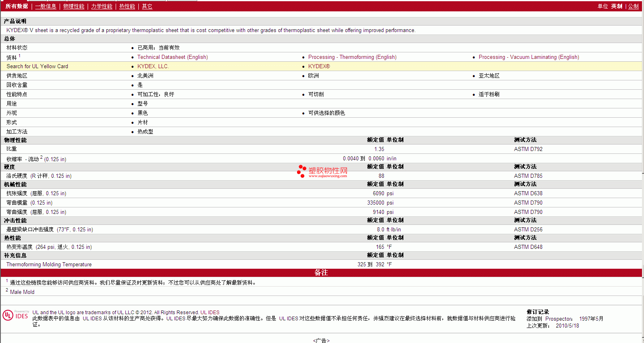Screen dimensions: 644x343
Task: Click ASTM D785 test method
Action: pyautogui.click(x=528, y=176)
